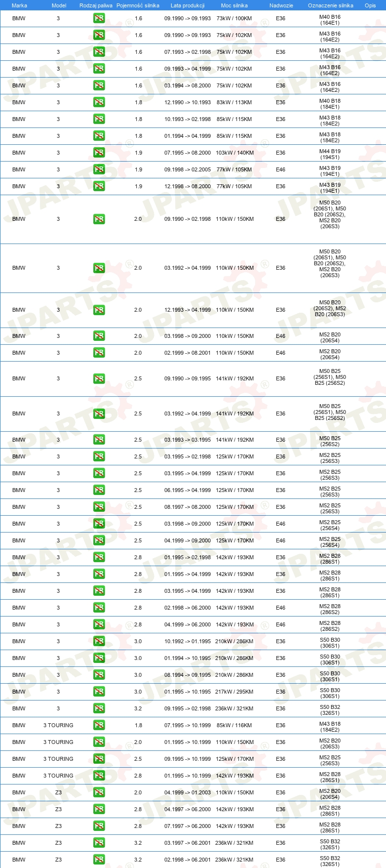
Task: Click production years 04.1999 -> 06.2000
Action: [188, 624]
